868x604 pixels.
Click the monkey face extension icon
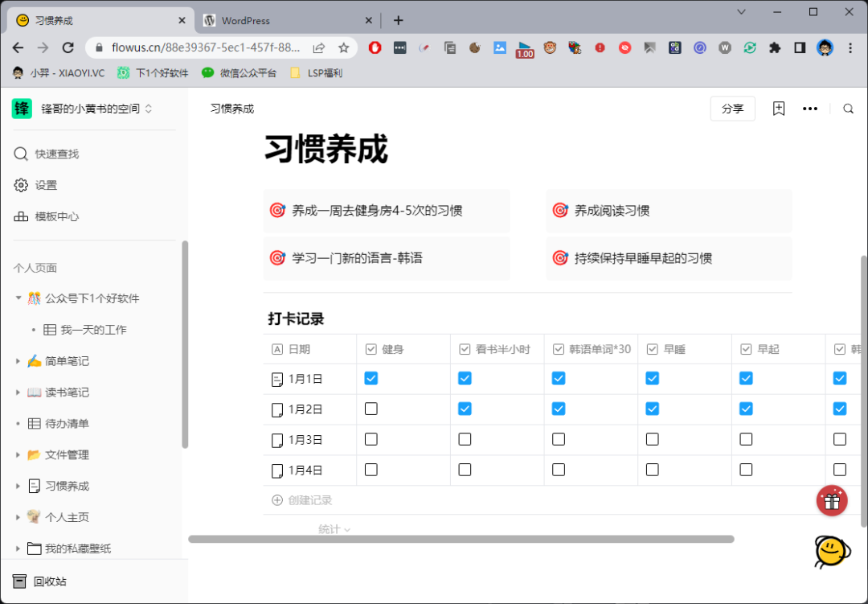(x=550, y=47)
